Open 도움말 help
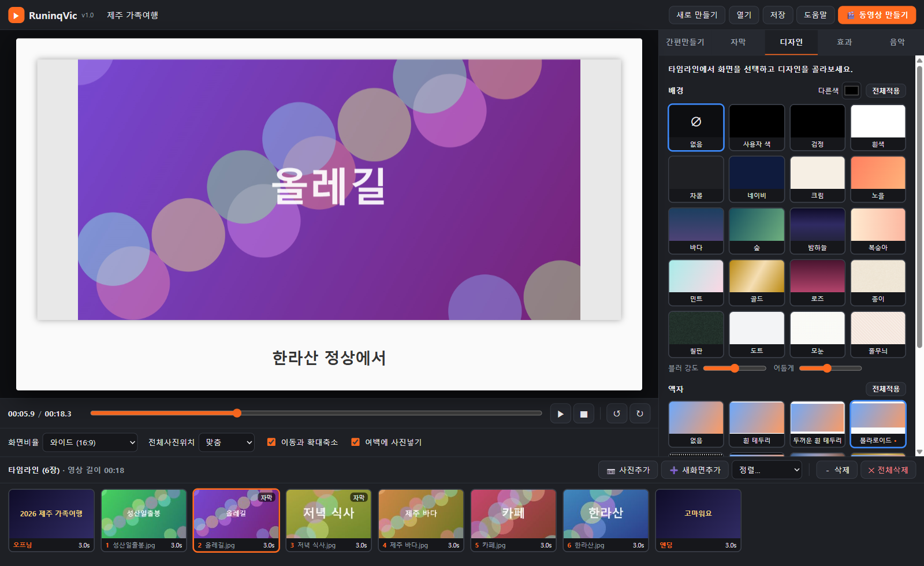Image resolution: width=924 pixels, height=566 pixels. [815, 15]
